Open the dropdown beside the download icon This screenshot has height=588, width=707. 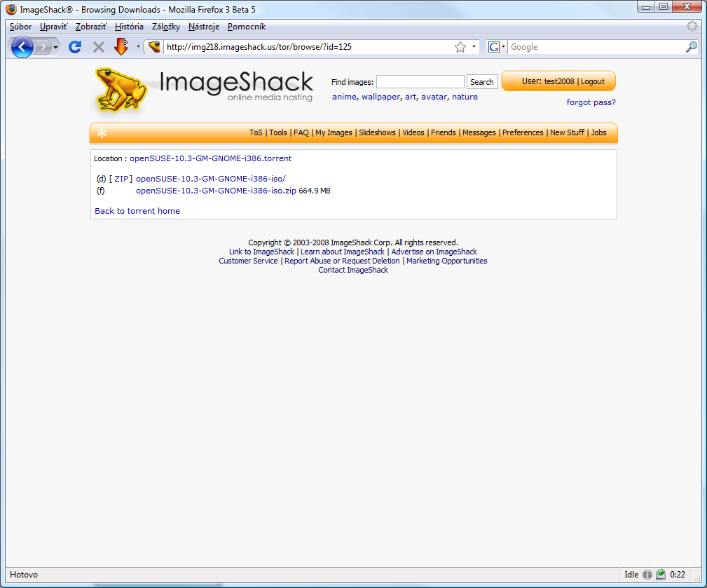tap(138, 46)
